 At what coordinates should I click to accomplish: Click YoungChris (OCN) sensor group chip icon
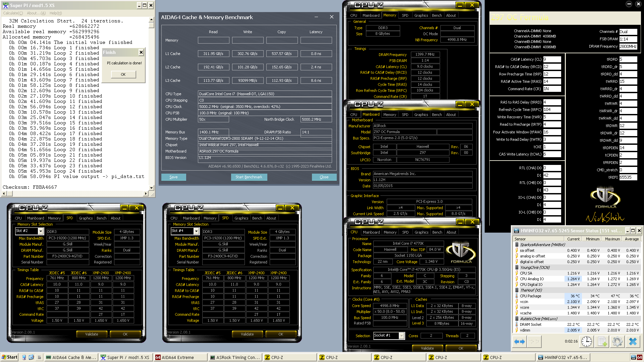tap(517, 267)
